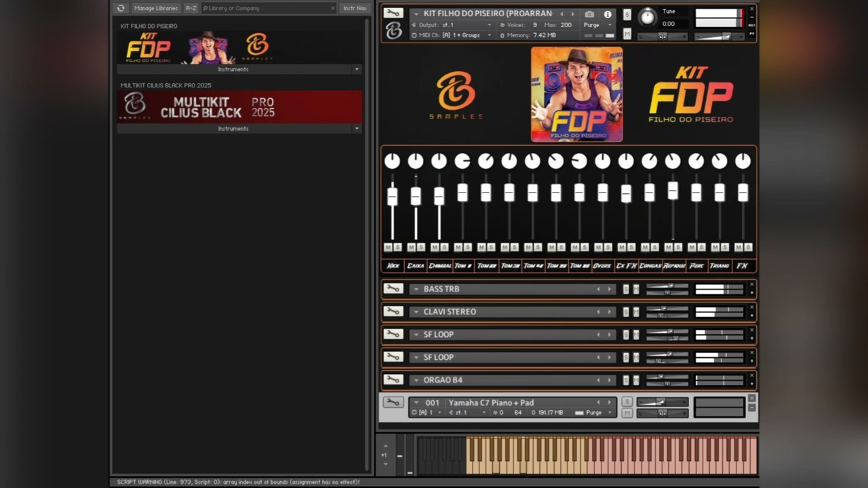868x488 pixels.
Task: Click the library browser vertical scrollbar
Action: click(368, 244)
